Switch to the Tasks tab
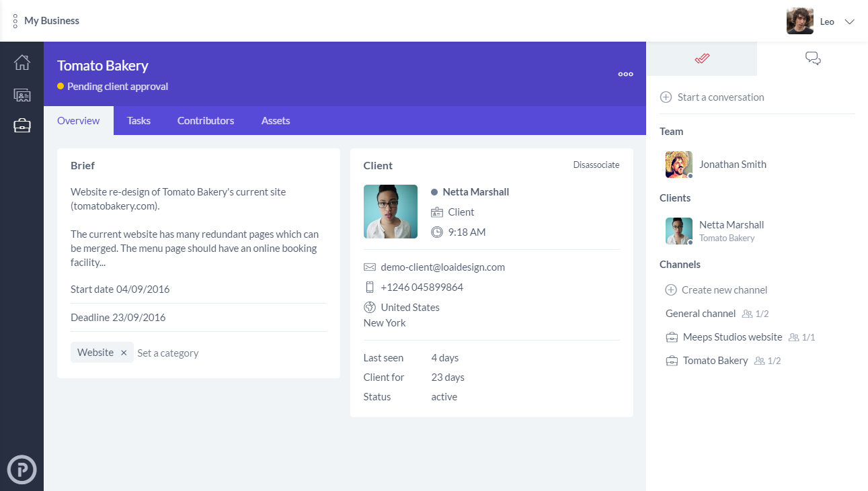The height and width of the screenshot is (491, 868). (139, 121)
